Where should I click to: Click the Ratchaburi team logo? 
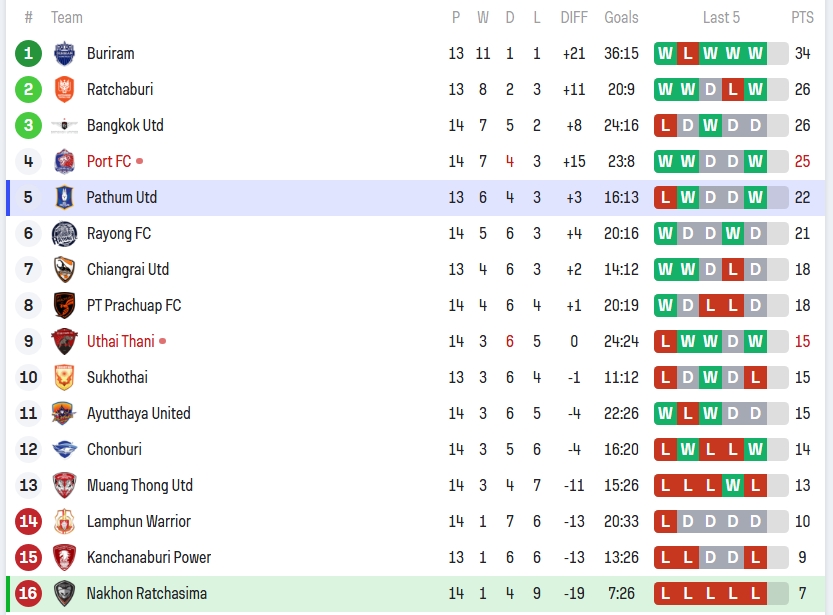pos(64,89)
